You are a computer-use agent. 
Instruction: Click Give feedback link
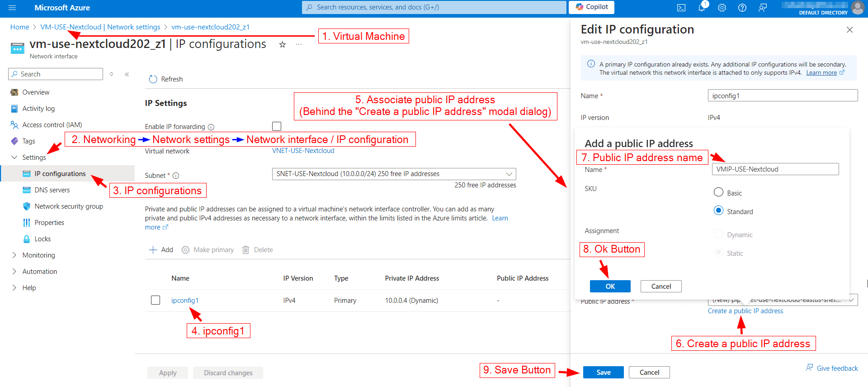(x=837, y=368)
